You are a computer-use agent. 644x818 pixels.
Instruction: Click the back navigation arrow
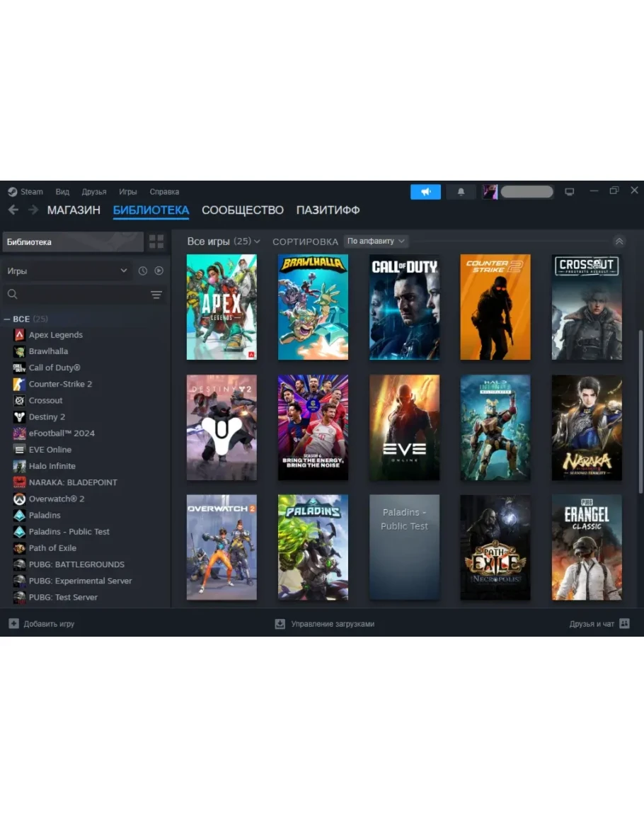click(x=13, y=210)
